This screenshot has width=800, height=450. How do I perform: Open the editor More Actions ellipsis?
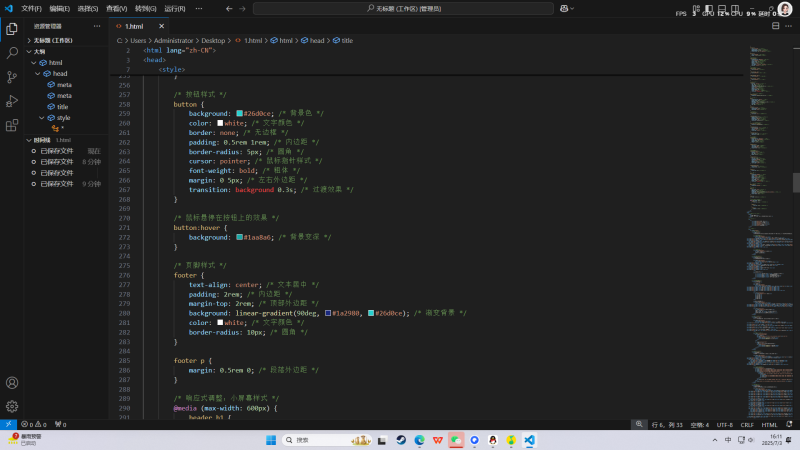(788, 26)
